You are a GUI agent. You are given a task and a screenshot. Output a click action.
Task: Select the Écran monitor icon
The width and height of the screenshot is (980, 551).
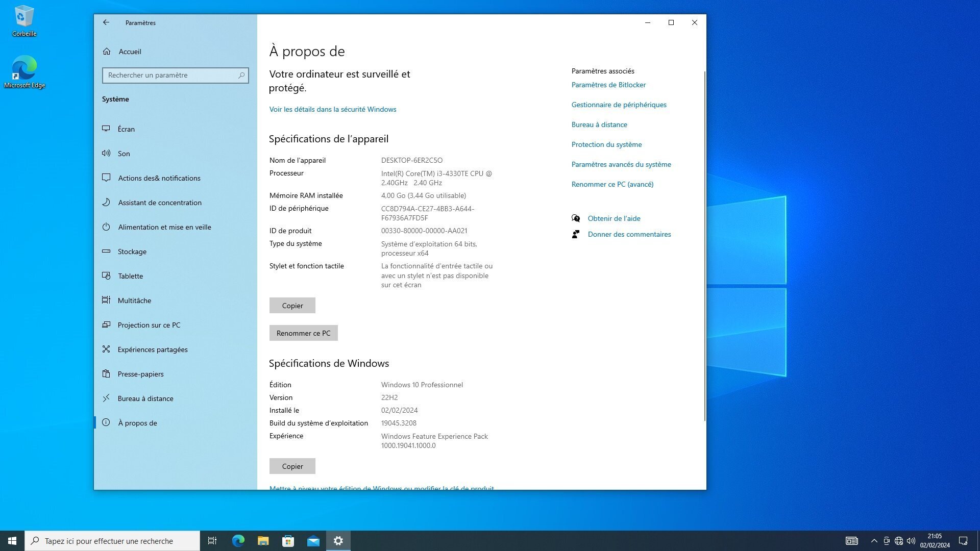coord(106,129)
